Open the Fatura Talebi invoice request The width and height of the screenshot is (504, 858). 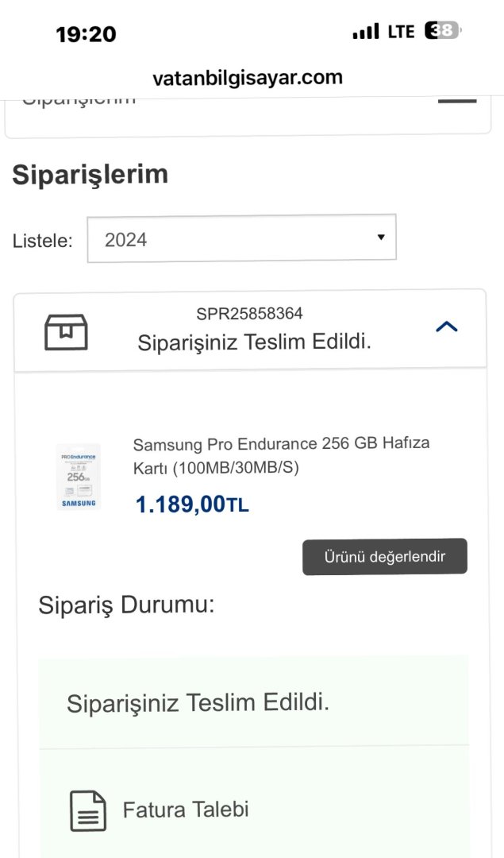click(185, 810)
